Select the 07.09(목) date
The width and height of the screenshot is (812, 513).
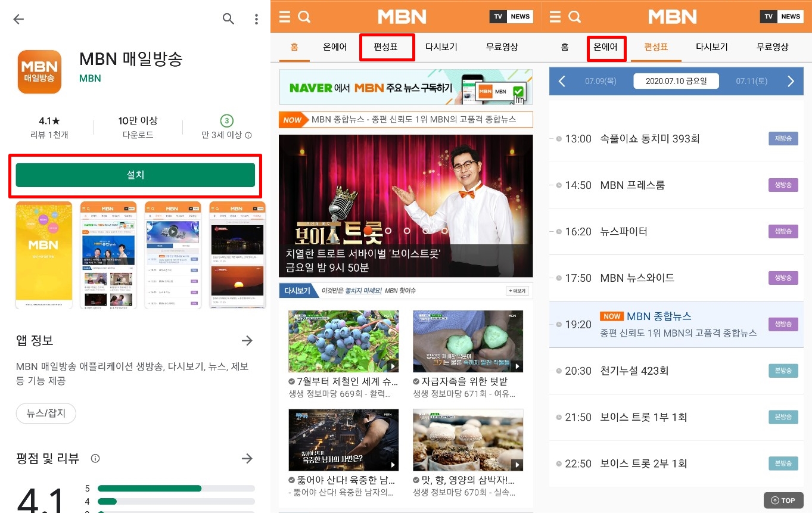pyautogui.click(x=601, y=81)
